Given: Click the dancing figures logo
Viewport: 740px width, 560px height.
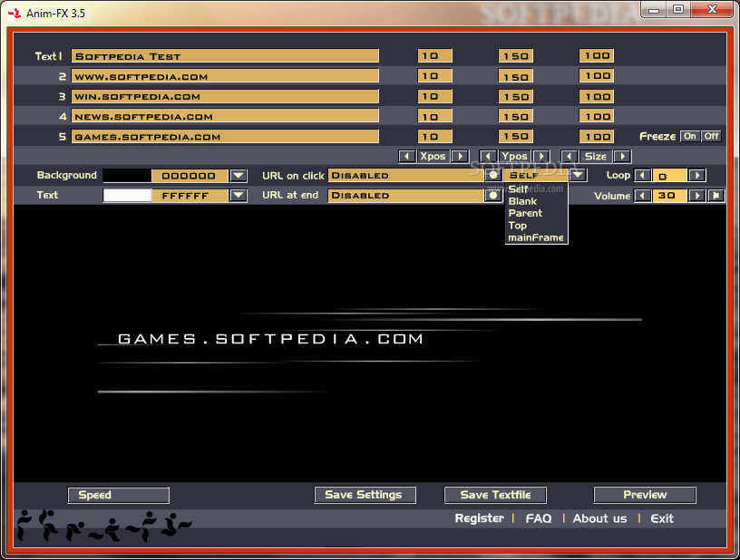Looking at the screenshot, I should (103, 526).
